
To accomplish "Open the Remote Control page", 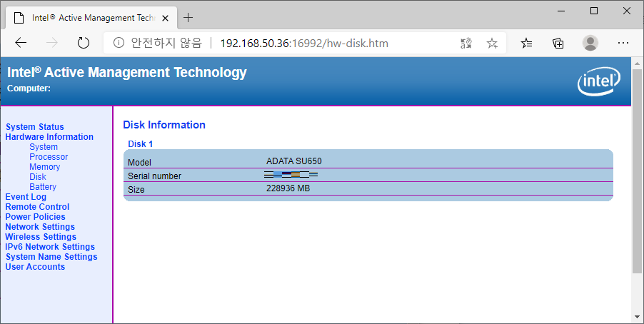I will coord(37,206).
